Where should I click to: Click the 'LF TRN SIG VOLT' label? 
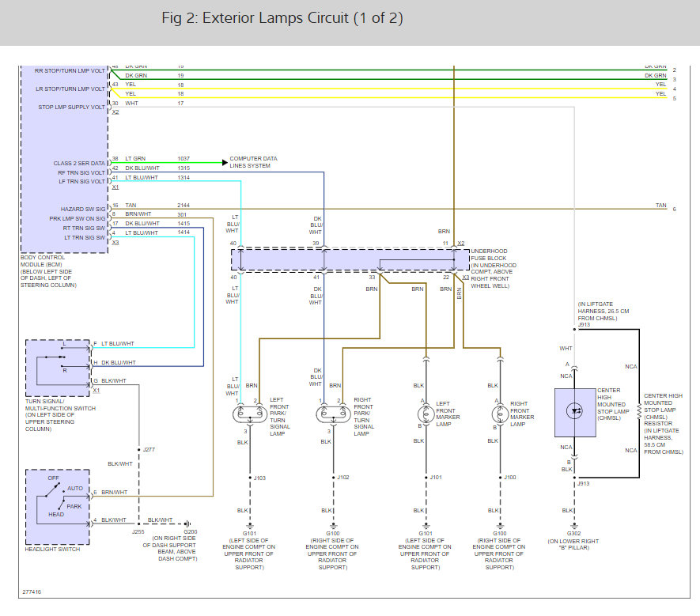point(81,182)
